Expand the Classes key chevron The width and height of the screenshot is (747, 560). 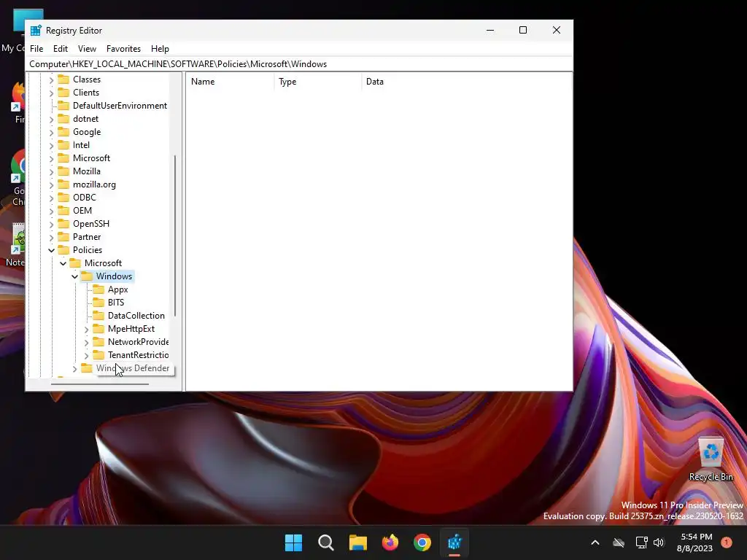click(52, 80)
